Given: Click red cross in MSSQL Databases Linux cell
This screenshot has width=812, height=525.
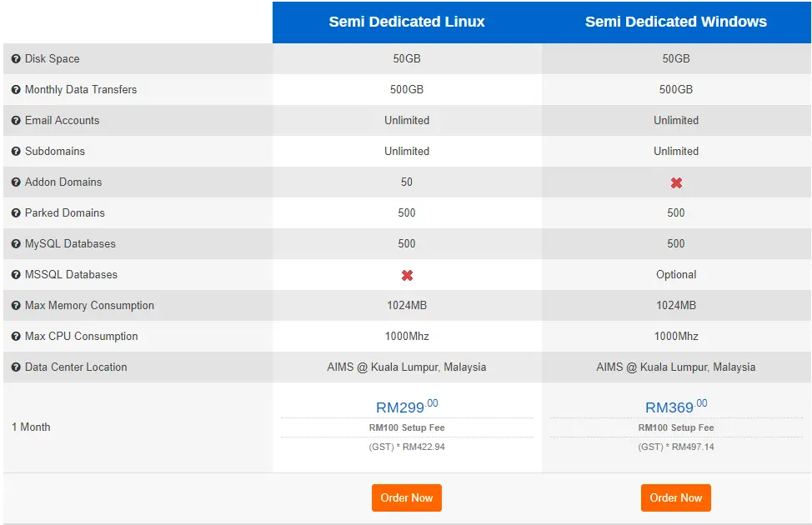Looking at the screenshot, I should tap(407, 276).
